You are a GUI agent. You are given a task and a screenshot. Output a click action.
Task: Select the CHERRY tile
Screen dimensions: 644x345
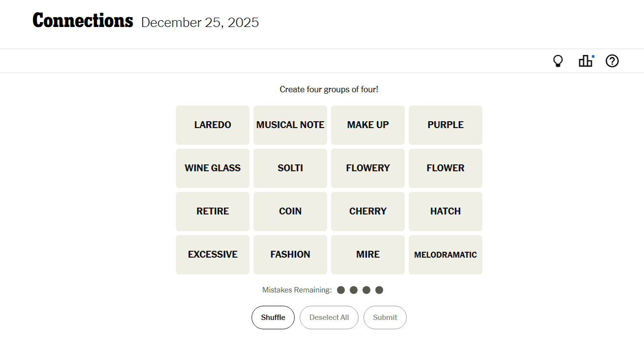pyautogui.click(x=368, y=212)
